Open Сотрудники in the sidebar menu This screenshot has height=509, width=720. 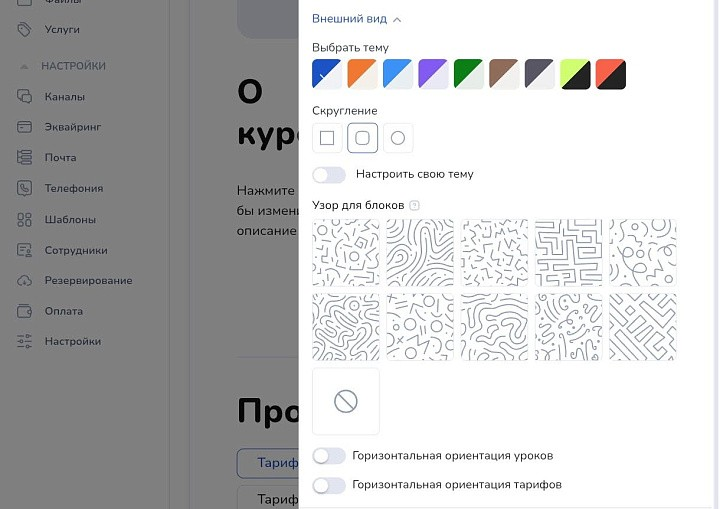point(76,250)
